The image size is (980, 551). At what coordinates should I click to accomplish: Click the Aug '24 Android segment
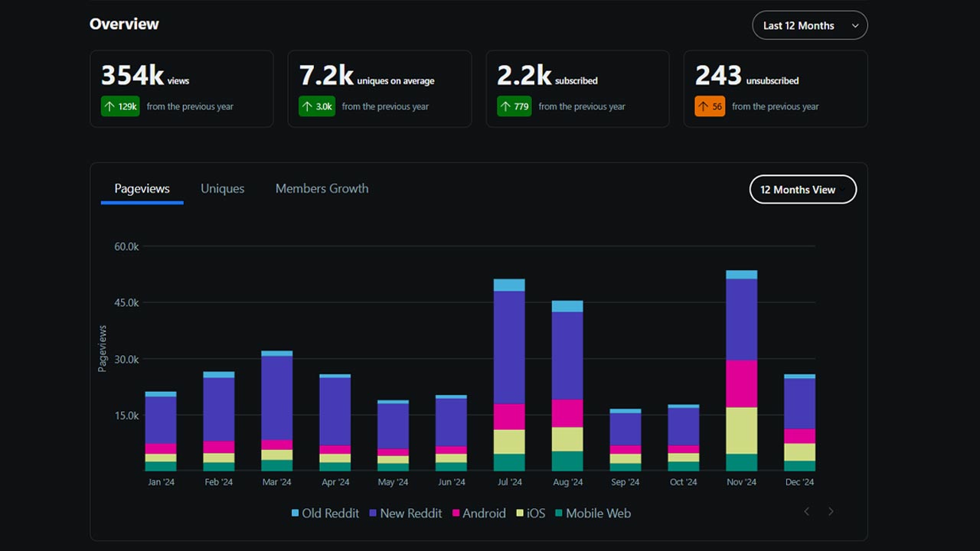(x=567, y=413)
